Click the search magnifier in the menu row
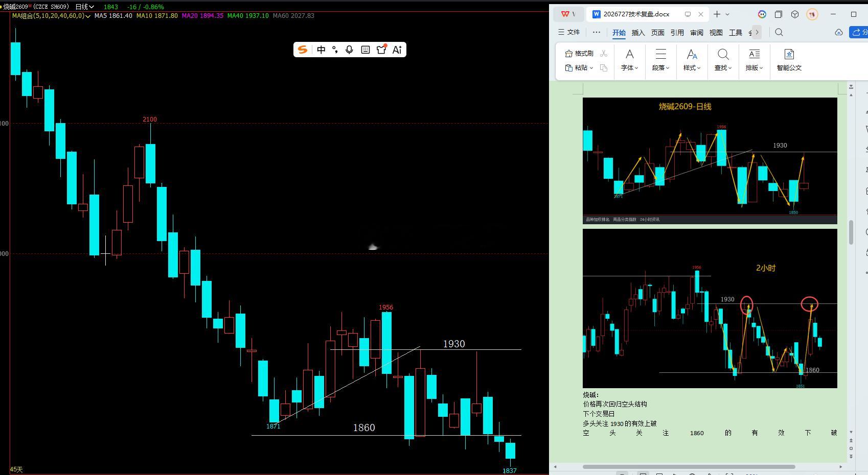The height and width of the screenshot is (475, 868). pyautogui.click(x=779, y=32)
